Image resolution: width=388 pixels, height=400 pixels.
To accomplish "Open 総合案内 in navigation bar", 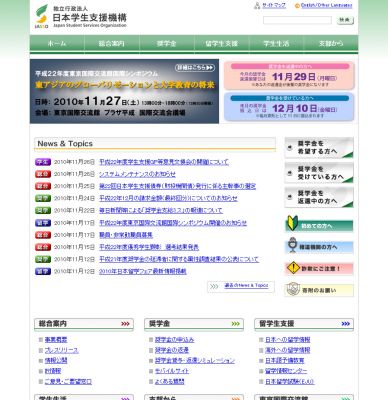I will (x=112, y=43).
